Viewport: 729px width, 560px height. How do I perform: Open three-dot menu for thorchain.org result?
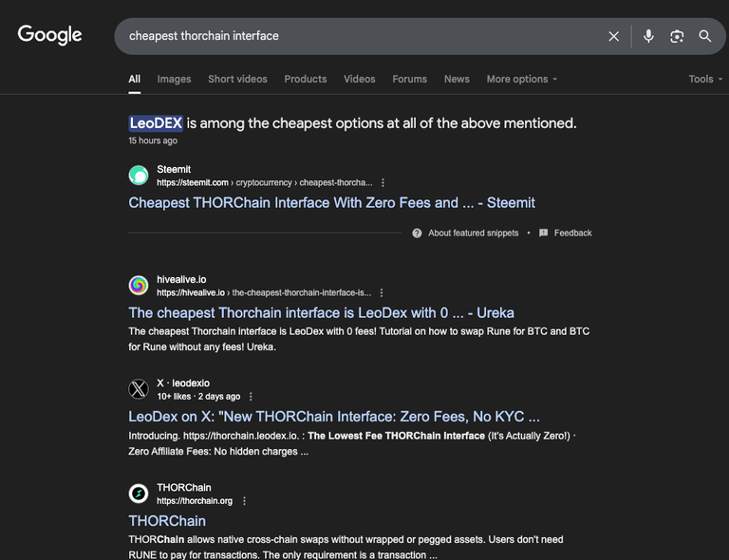pos(244,501)
